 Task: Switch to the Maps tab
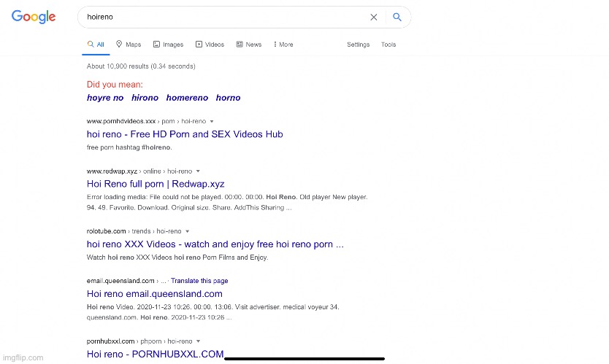(x=129, y=44)
